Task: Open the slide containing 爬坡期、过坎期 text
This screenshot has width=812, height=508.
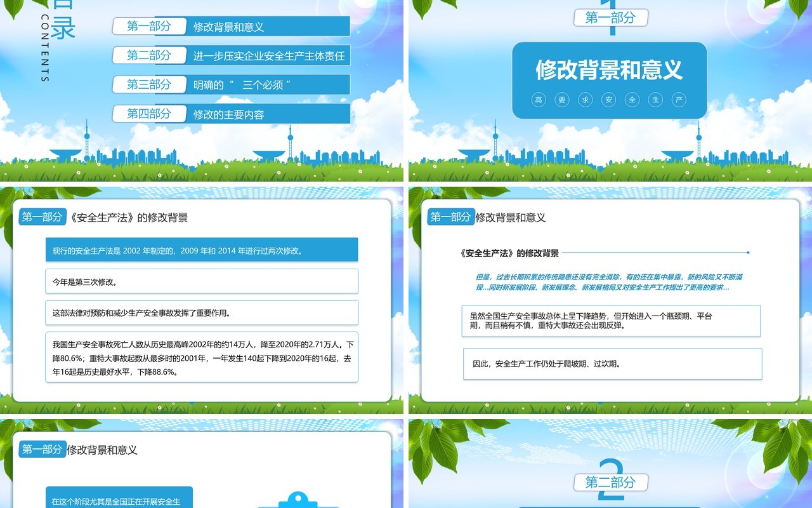Action: [x=610, y=300]
